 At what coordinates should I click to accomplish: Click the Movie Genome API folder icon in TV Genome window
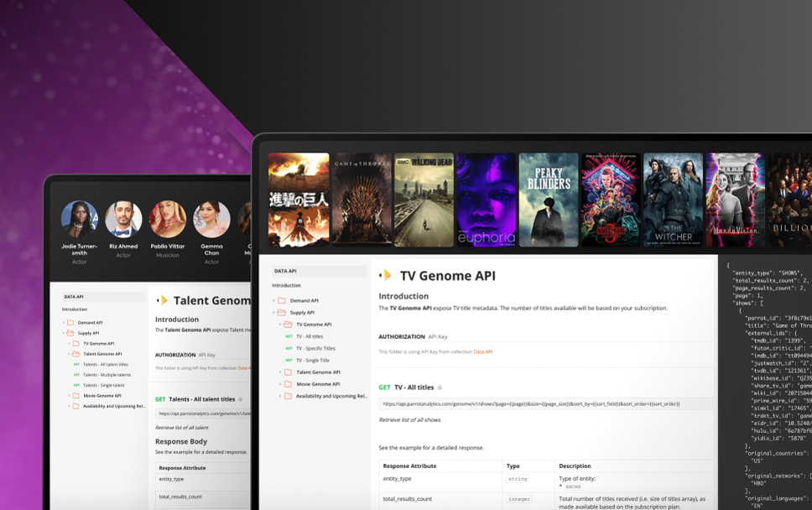click(288, 383)
